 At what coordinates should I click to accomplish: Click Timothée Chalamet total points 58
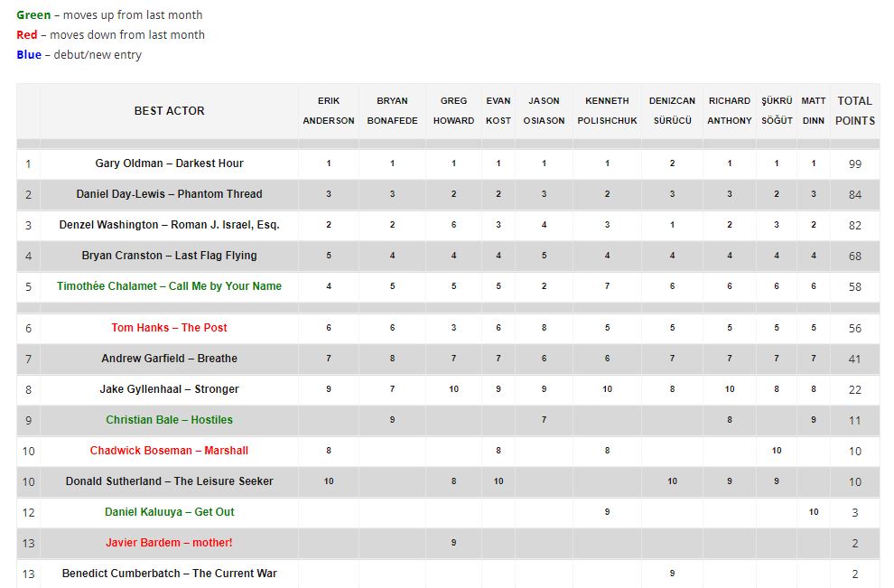tap(854, 287)
